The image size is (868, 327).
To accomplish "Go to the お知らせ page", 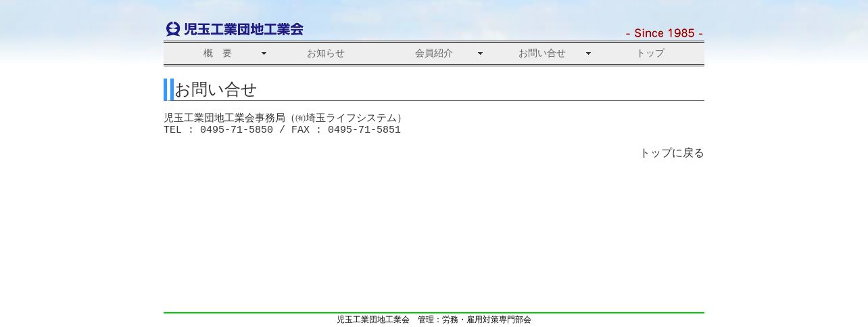I will click(326, 53).
